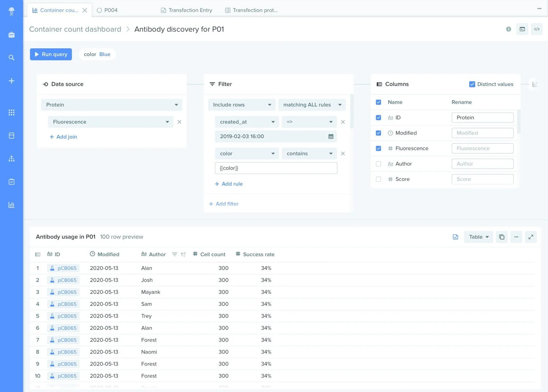The image size is (548, 392).
Task: Uncheck the Fluorescence column checkbox
Action: 378,149
